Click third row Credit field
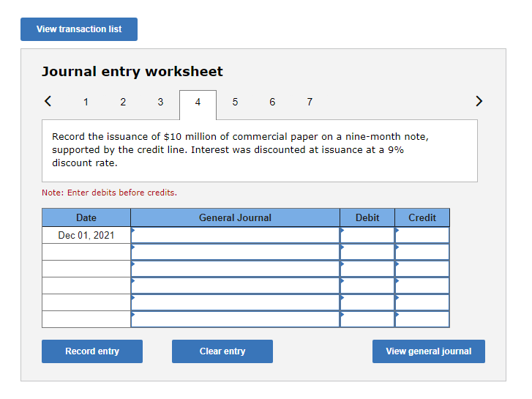532x399 pixels. coord(422,269)
